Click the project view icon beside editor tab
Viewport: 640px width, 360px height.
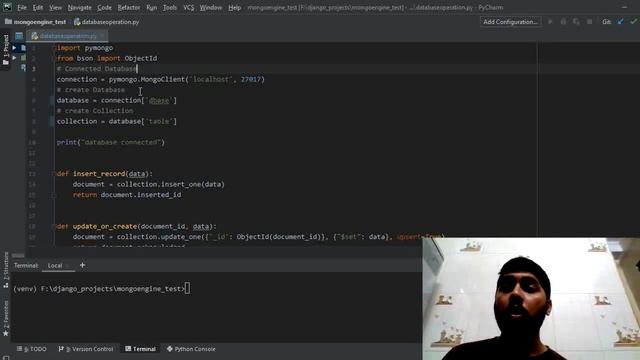click(x=19, y=36)
